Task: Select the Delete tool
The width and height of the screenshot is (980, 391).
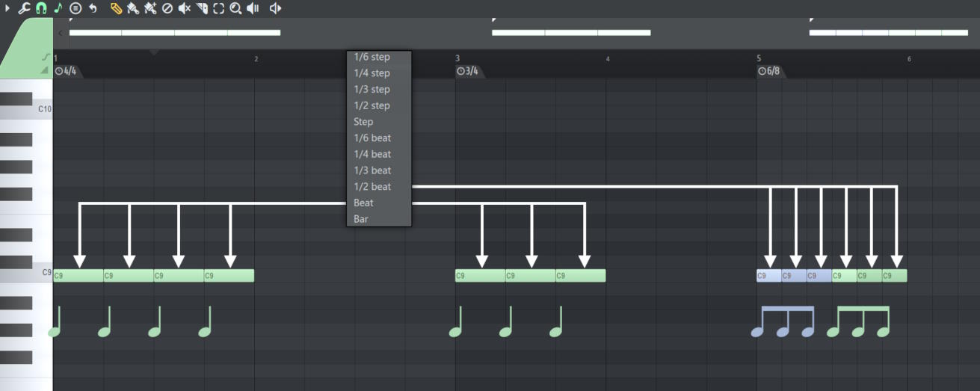Action: 167,8
